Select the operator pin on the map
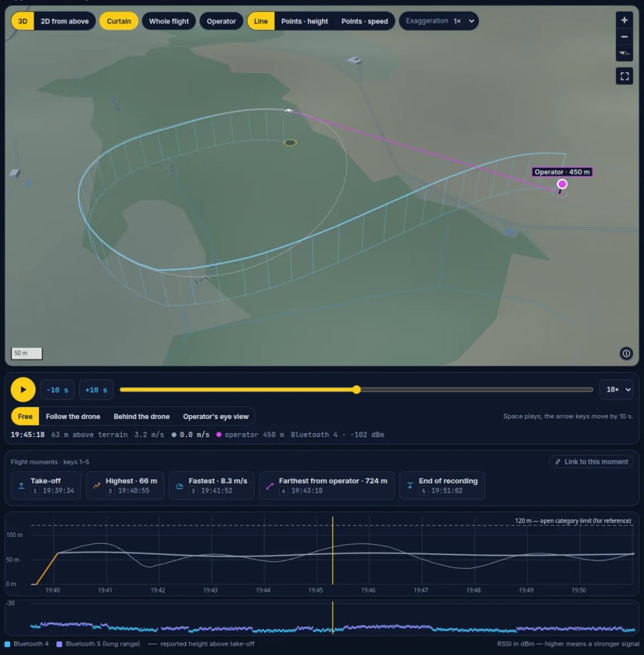The image size is (644, 655). pos(562,184)
